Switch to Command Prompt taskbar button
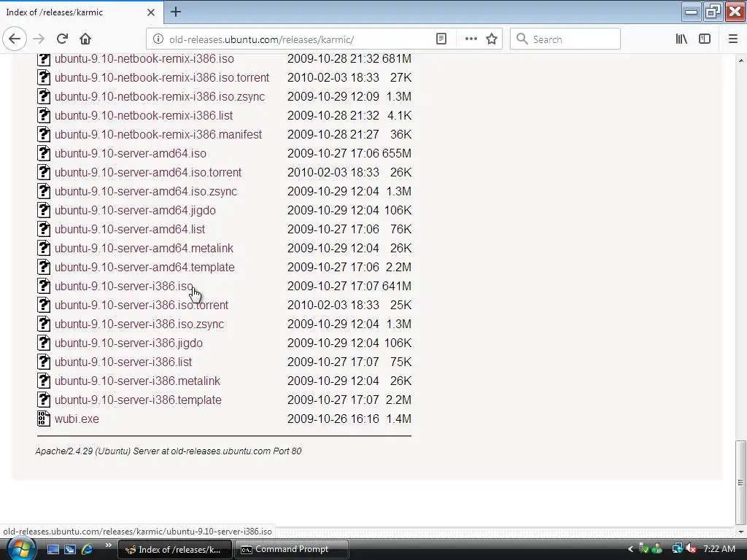747x560 pixels. (x=291, y=549)
